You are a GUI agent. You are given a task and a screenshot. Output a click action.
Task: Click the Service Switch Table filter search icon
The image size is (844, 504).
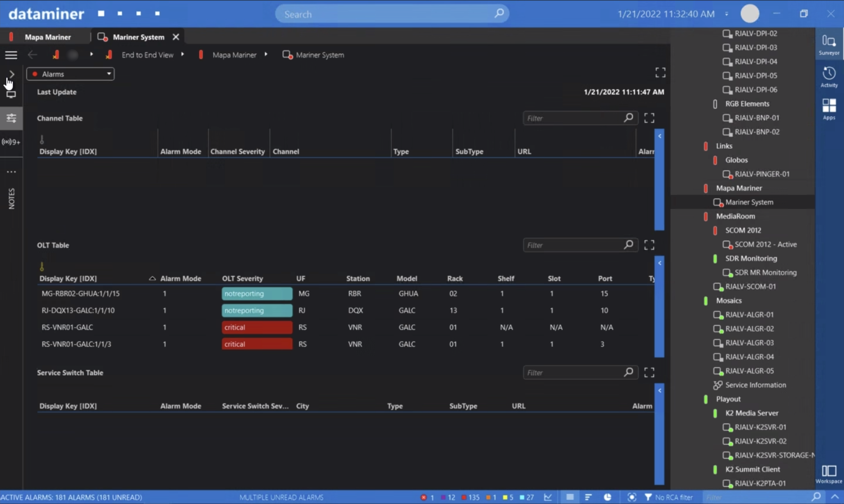[x=628, y=372]
